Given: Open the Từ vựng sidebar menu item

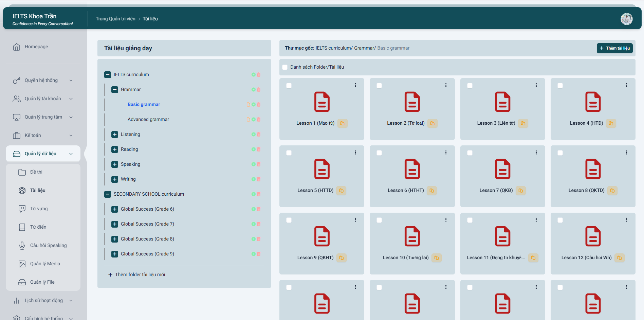Looking at the screenshot, I should click(x=39, y=209).
